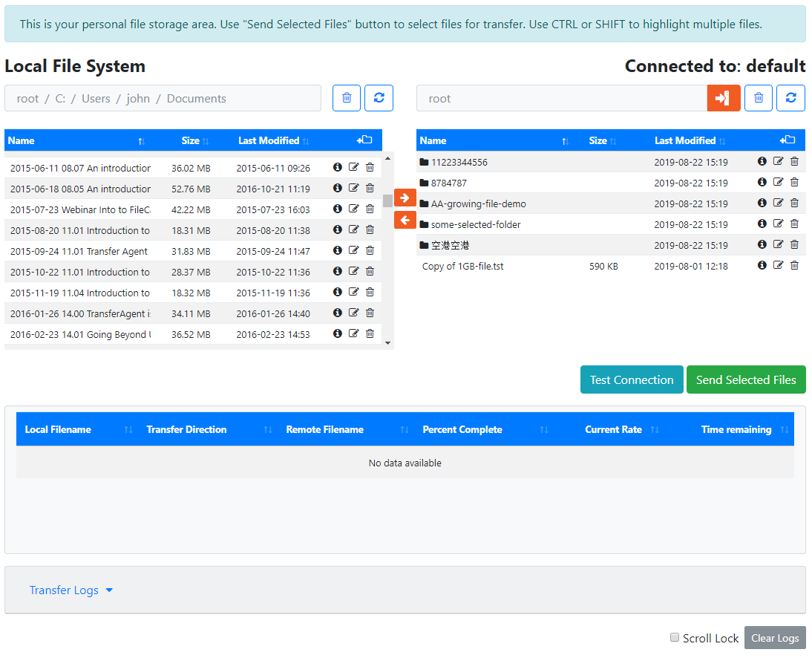
Task: Enable the Scroll Lock checkbox
Action: point(675,637)
